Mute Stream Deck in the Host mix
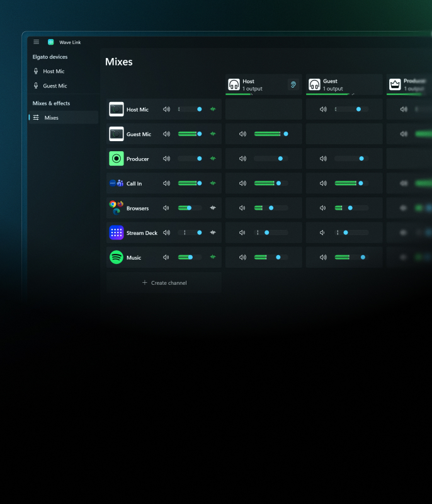The image size is (432, 504). 242,232
